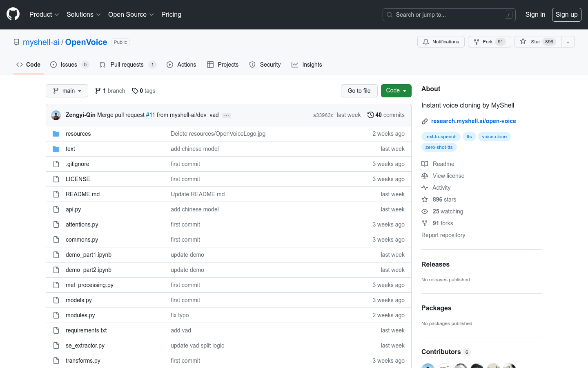Expand the commit message ellipsis
This screenshot has height=368, width=588.
tap(227, 115)
